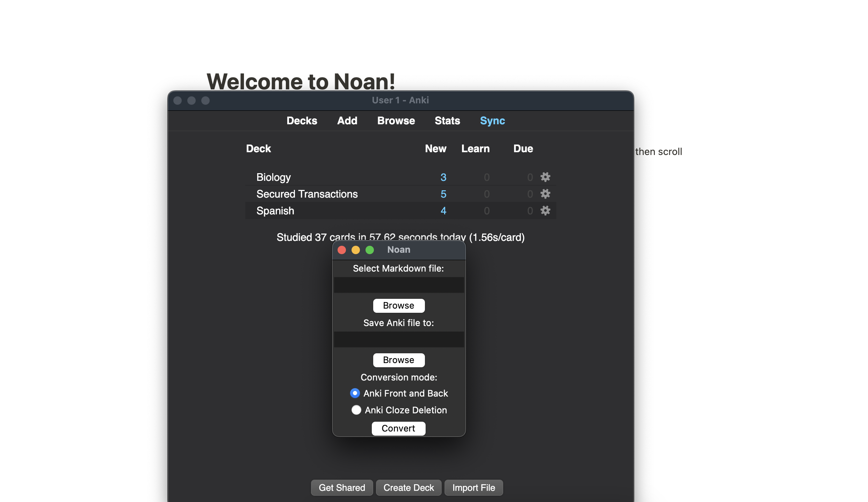Switch to the Decks tab
The image size is (868, 502).
click(302, 120)
